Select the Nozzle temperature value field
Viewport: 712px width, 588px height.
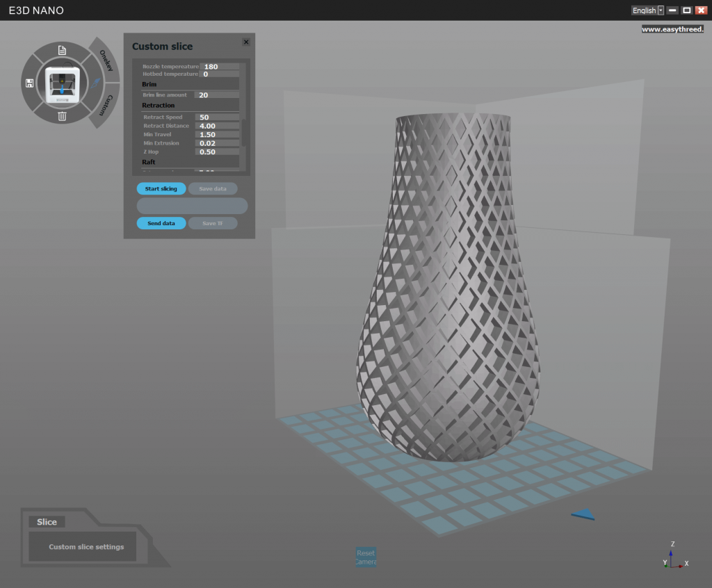tap(220, 66)
